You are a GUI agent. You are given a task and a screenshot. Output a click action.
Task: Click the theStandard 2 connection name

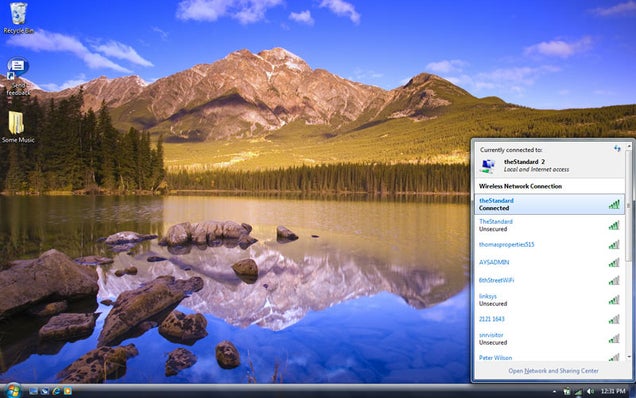(x=524, y=161)
